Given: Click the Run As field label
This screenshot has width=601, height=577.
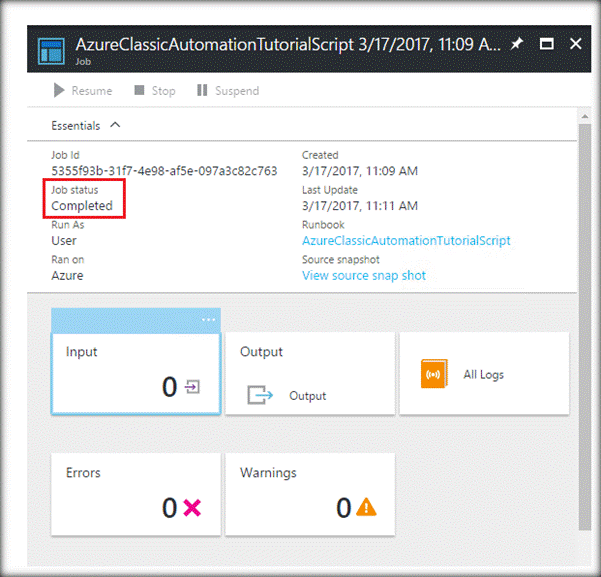Looking at the screenshot, I should (68, 225).
